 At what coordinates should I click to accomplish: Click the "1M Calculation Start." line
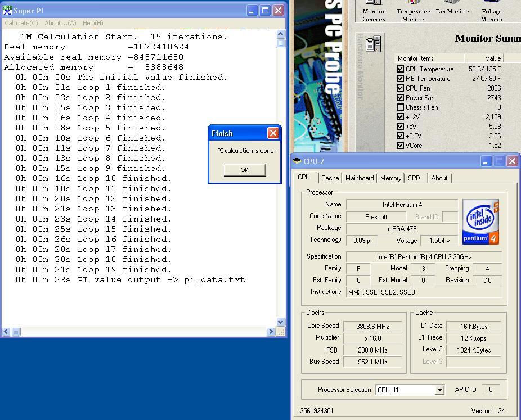pyautogui.click(x=124, y=37)
